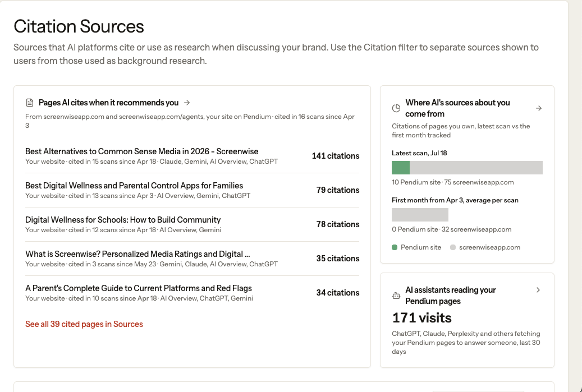582x392 pixels.
Task: Click Where AI's sources about you come from heading
Action: [457, 108]
